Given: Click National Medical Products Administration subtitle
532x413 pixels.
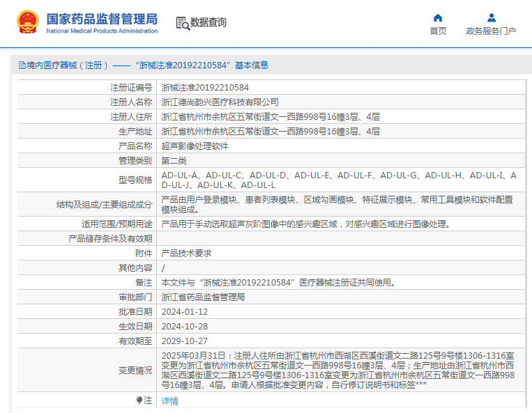Looking at the screenshot, I should coord(102,31).
